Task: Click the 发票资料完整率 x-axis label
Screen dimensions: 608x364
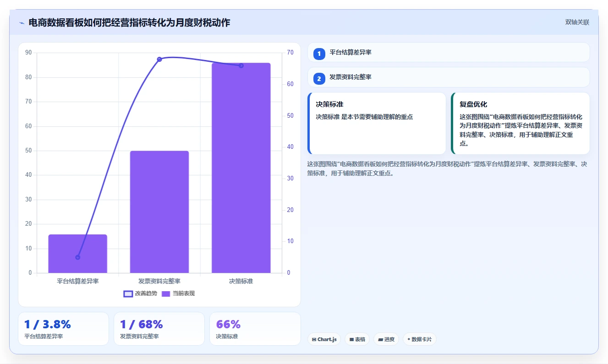Action: (x=159, y=281)
